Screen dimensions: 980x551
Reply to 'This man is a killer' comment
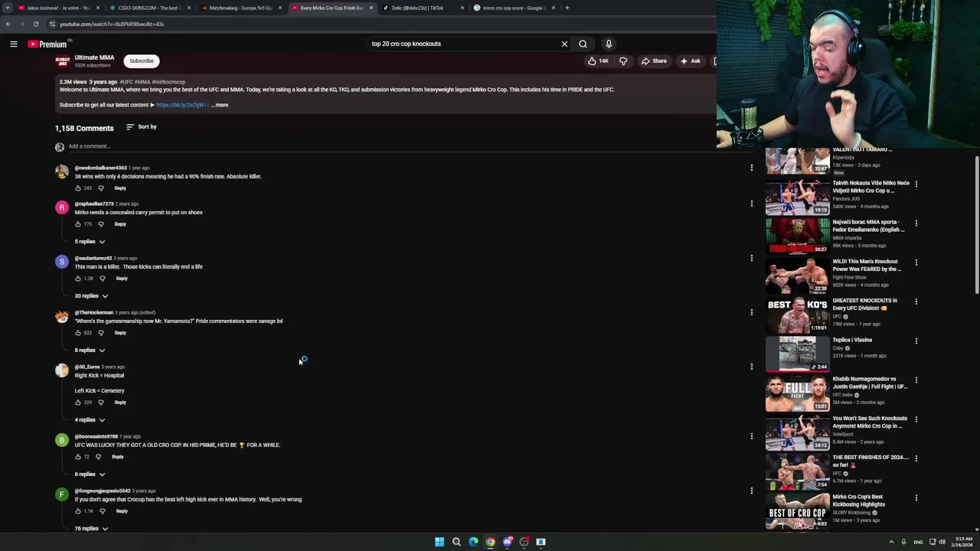tap(122, 279)
